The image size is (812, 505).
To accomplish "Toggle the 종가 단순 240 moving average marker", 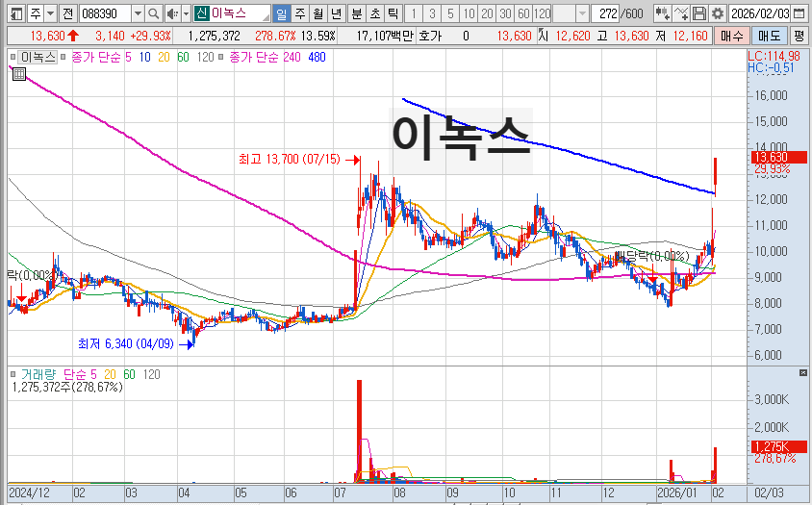I will point(221,57).
